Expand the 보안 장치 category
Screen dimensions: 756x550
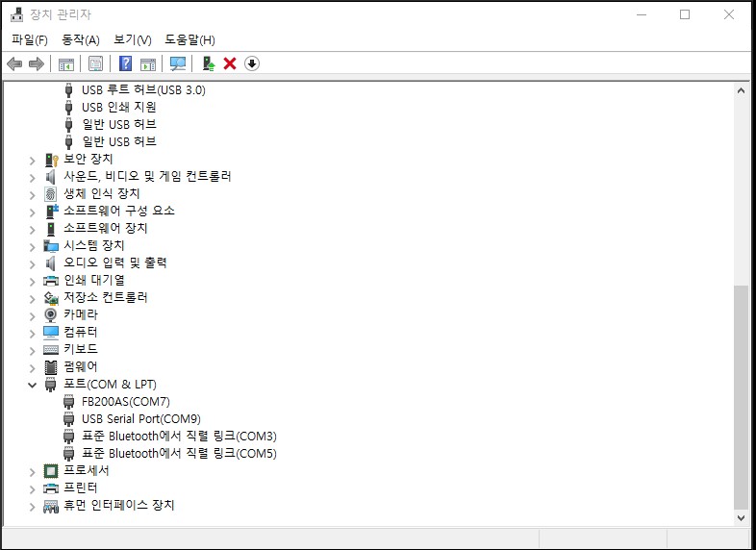click(33, 160)
